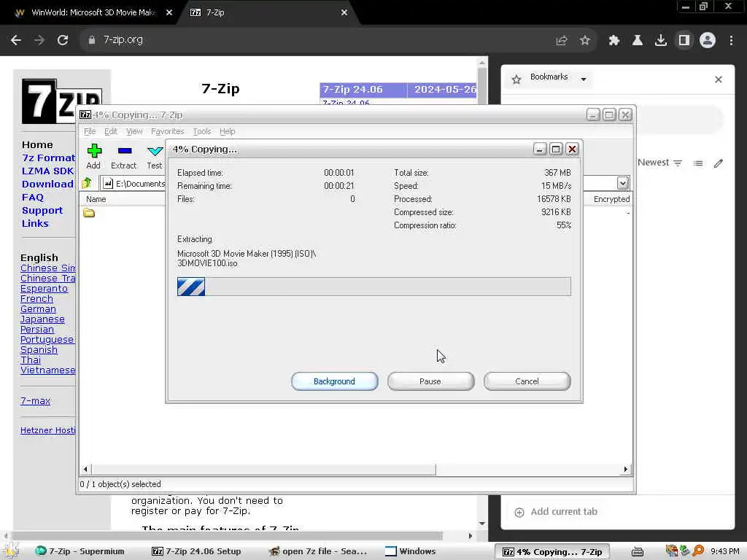Open the Bookmarks panel dropdown
This screenshot has height=560, width=747.
click(x=584, y=79)
